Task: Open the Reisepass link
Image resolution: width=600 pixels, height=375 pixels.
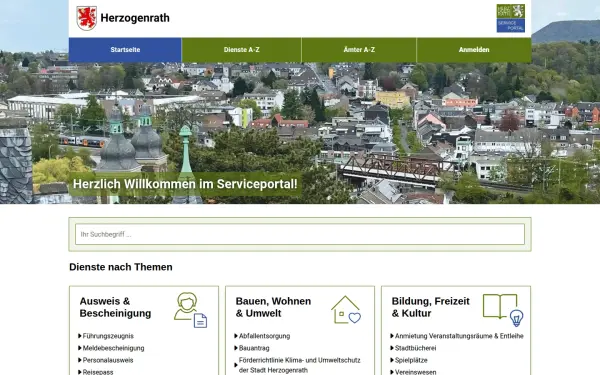Action: point(98,372)
